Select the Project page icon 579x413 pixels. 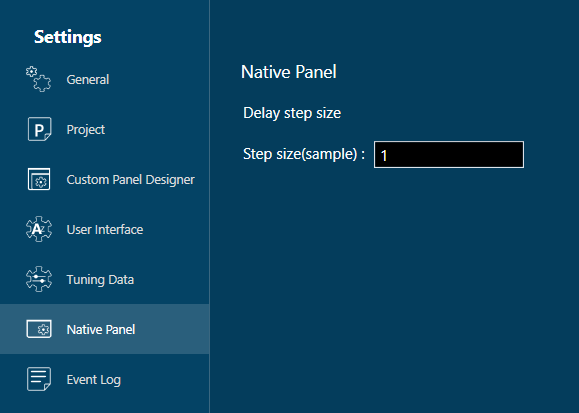(x=39, y=129)
